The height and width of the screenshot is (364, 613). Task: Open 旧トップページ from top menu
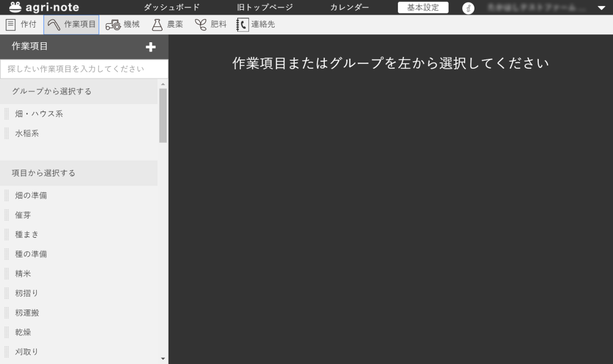(265, 7)
